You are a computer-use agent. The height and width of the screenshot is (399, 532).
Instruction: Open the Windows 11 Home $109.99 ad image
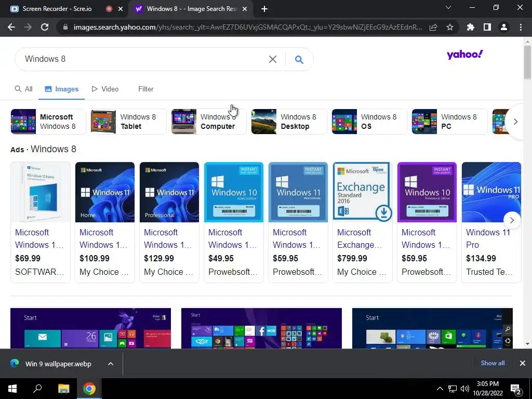coord(105,192)
